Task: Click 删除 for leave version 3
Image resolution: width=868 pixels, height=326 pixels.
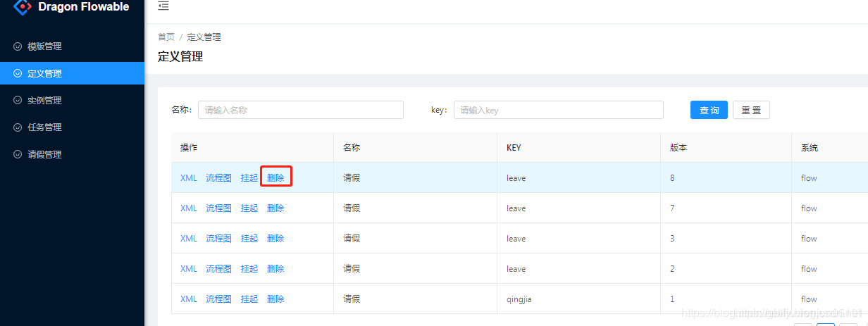Action: [x=275, y=238]
